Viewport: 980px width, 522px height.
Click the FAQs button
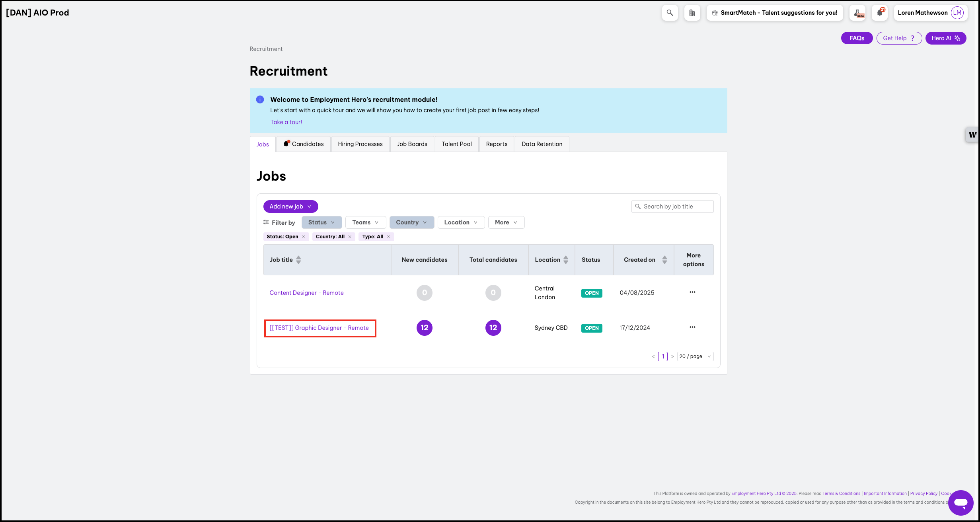[857, 38]
